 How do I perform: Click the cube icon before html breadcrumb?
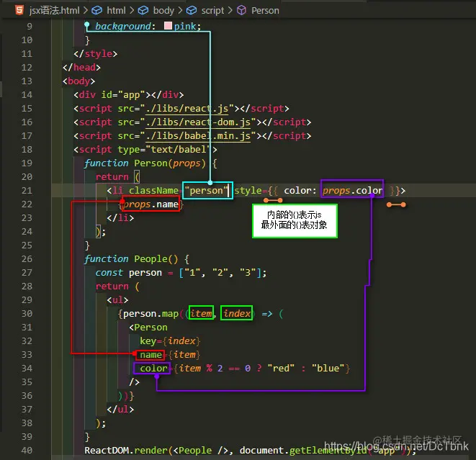point(96,11)
